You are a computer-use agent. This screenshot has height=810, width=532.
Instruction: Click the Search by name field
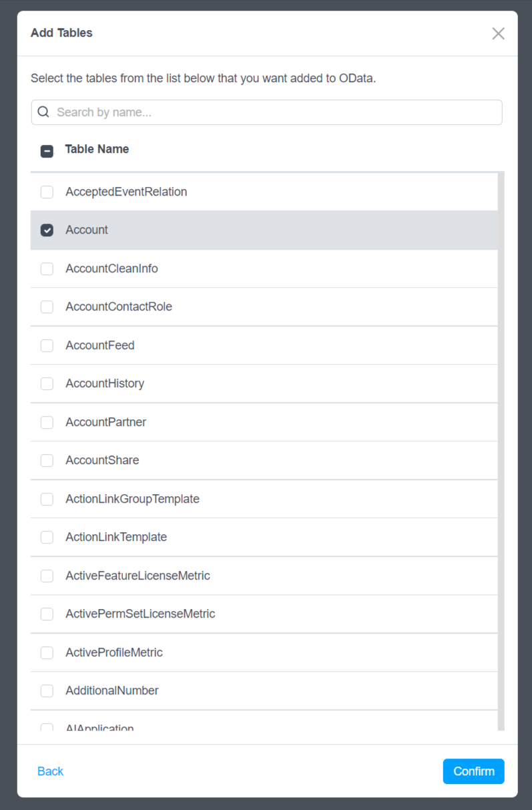pos(274,112)
